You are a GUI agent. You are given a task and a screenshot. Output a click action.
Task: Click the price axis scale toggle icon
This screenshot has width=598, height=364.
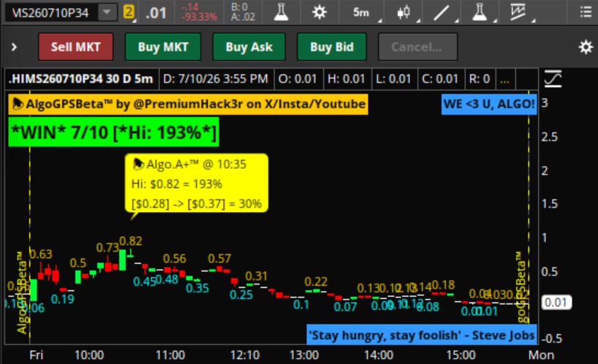(x=553, y=79)
